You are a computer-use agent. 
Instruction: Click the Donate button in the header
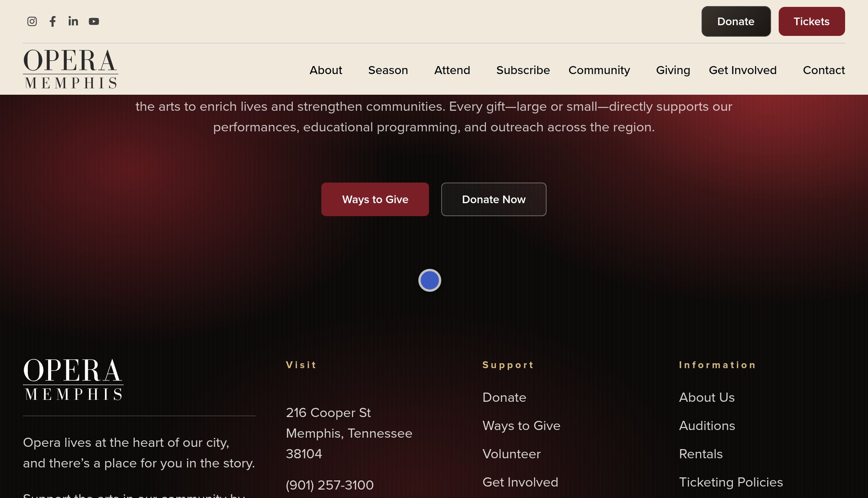click(736, 21)
